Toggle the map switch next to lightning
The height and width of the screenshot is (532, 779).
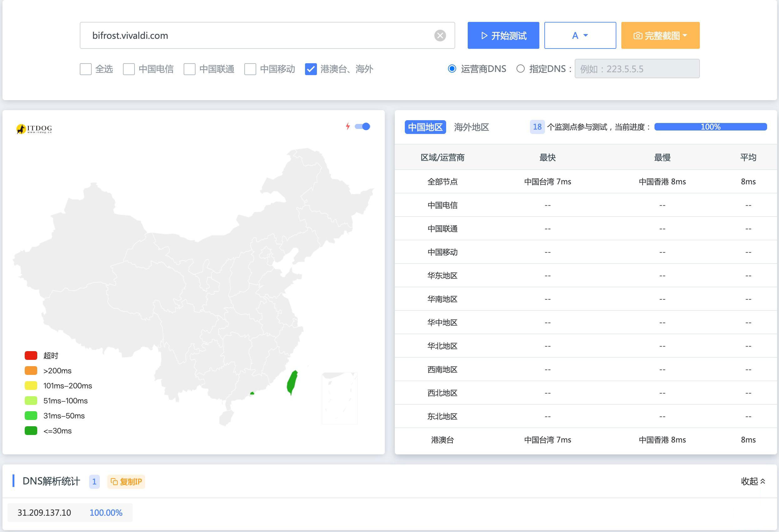(x=363, y=126)
